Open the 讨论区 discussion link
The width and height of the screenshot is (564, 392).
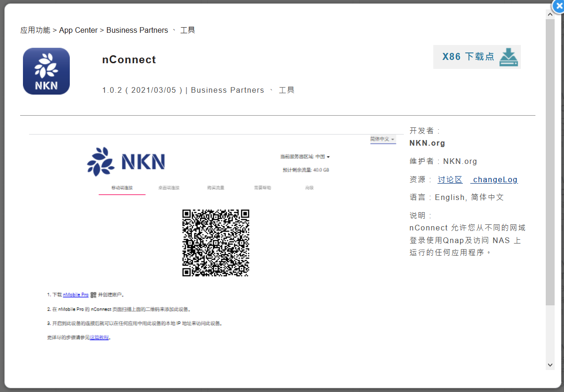[x=450, y=179]
